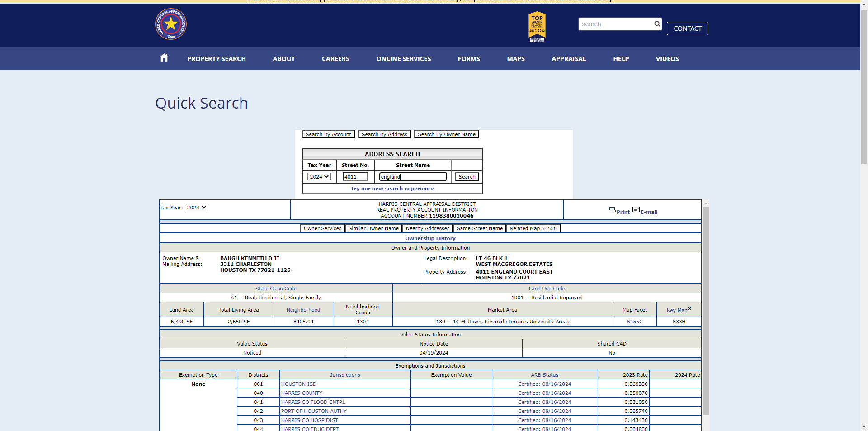Click the E-mail envelope link
The height and width of the screenshot is (431, 868).
pos(645,211)
